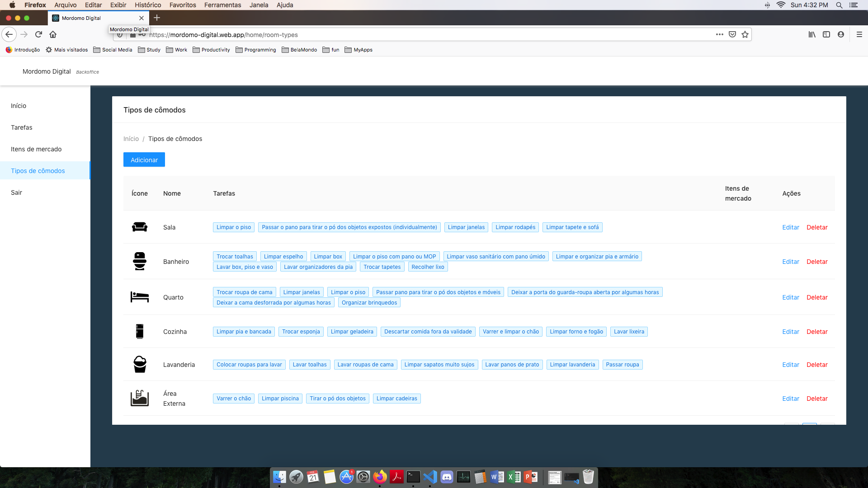Open the Programming bookmarks folder

[x=256, y=50]
